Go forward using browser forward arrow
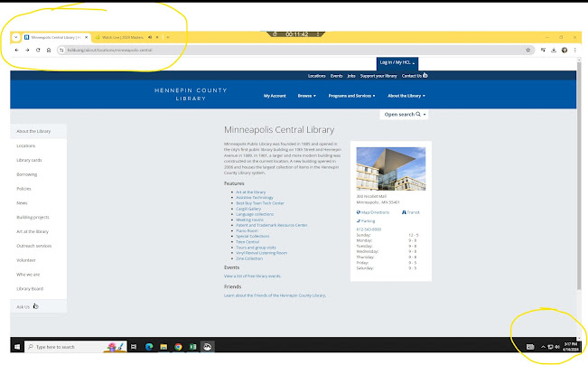Screen dimensions: 588x365 click(27, 50)
